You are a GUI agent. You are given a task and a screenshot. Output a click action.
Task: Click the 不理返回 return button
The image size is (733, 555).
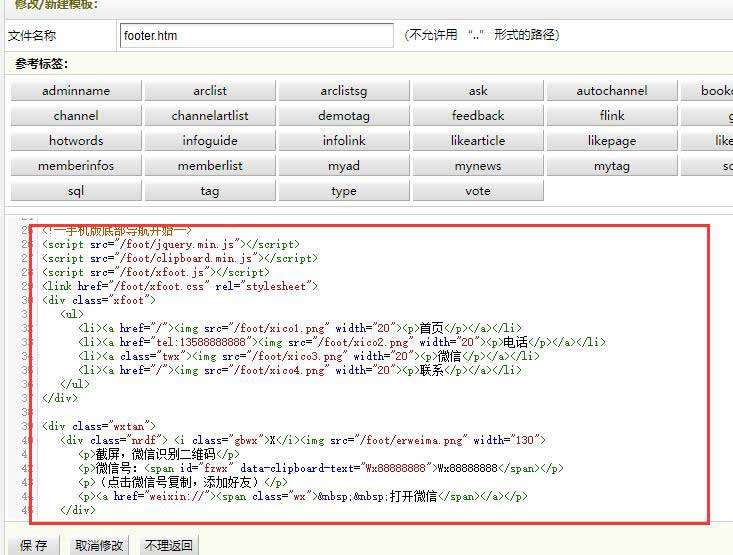[169, 545]
